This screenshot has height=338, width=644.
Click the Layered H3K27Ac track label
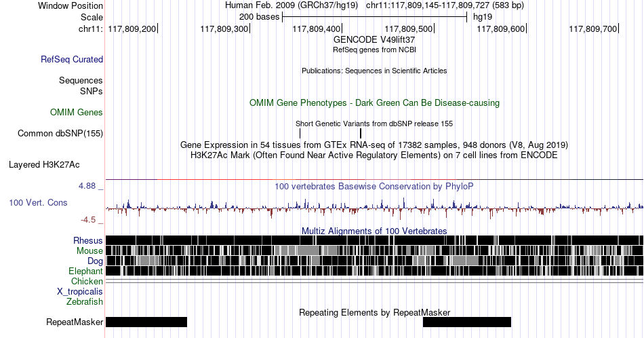coord(44,164)
